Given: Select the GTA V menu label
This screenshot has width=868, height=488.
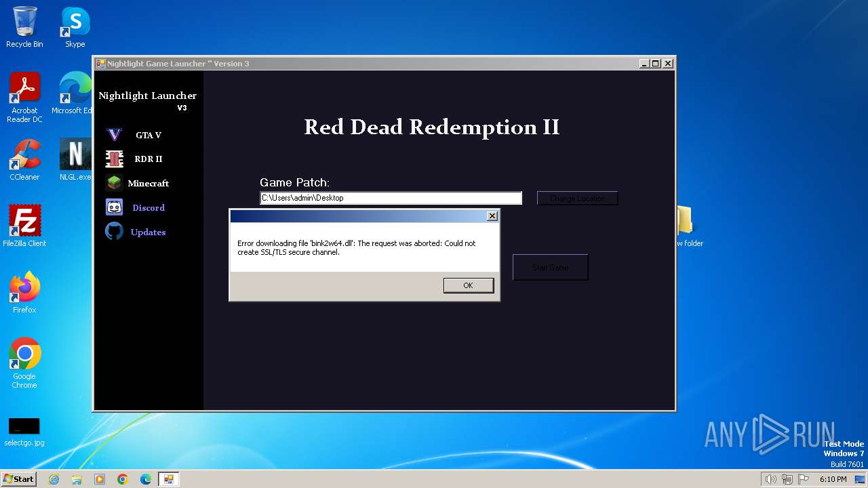Looking at the screenshot, I should (x=149, y=135).
